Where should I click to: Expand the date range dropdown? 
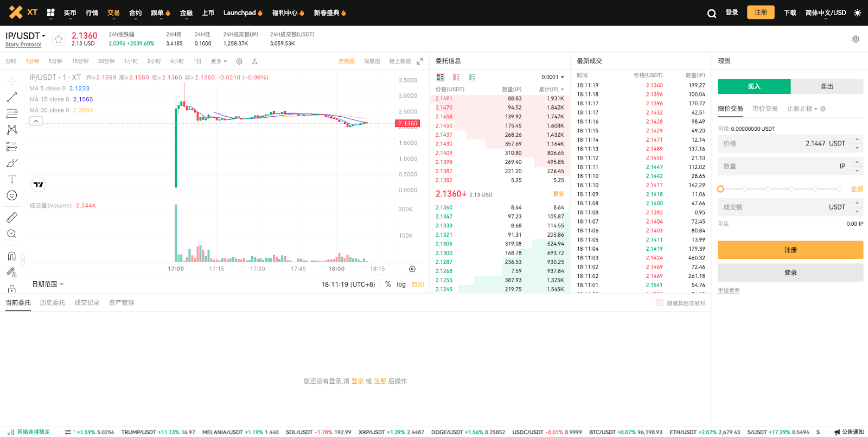[x=48, y=284]
